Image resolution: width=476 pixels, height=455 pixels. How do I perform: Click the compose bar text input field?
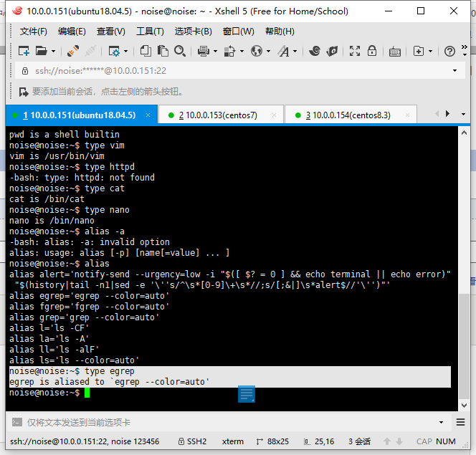tap(231, 422)
